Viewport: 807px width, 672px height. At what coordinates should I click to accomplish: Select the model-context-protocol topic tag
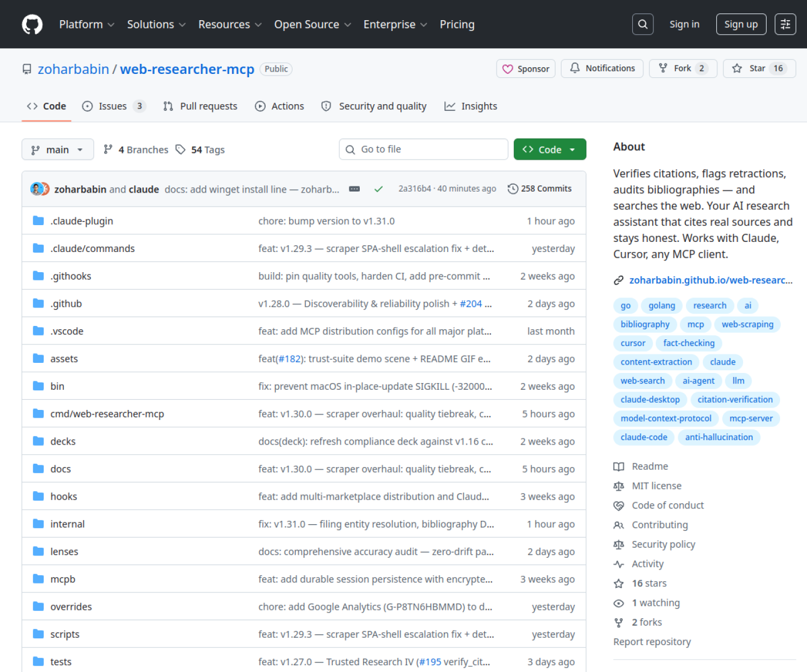(666, 418)
